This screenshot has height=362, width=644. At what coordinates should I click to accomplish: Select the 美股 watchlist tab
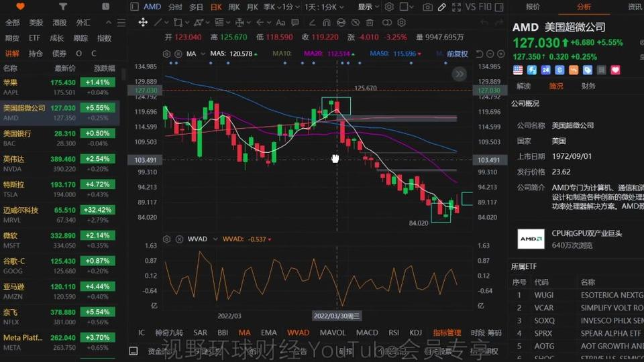tap(36, 23)
